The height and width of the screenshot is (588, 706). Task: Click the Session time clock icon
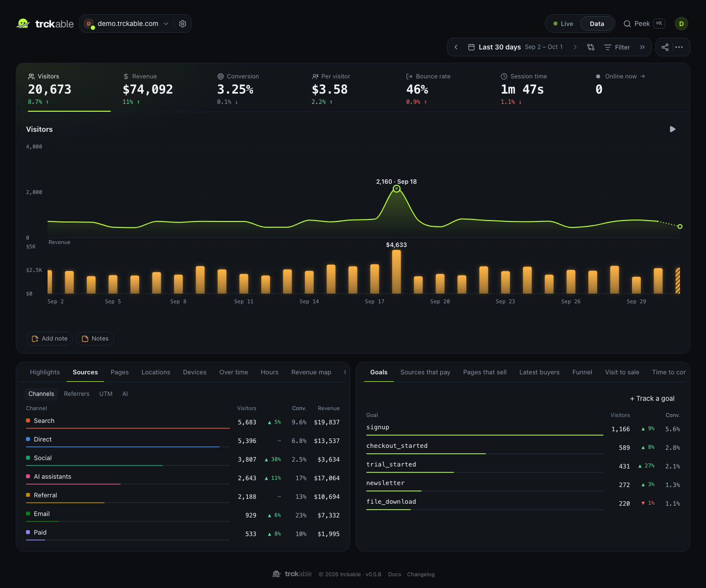click(504, 76)
